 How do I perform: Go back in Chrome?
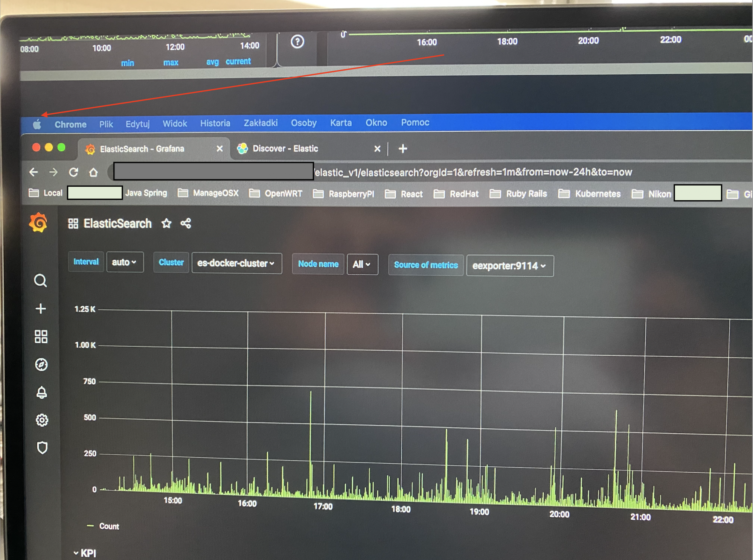pyautogui.click(x=34, y=172)
